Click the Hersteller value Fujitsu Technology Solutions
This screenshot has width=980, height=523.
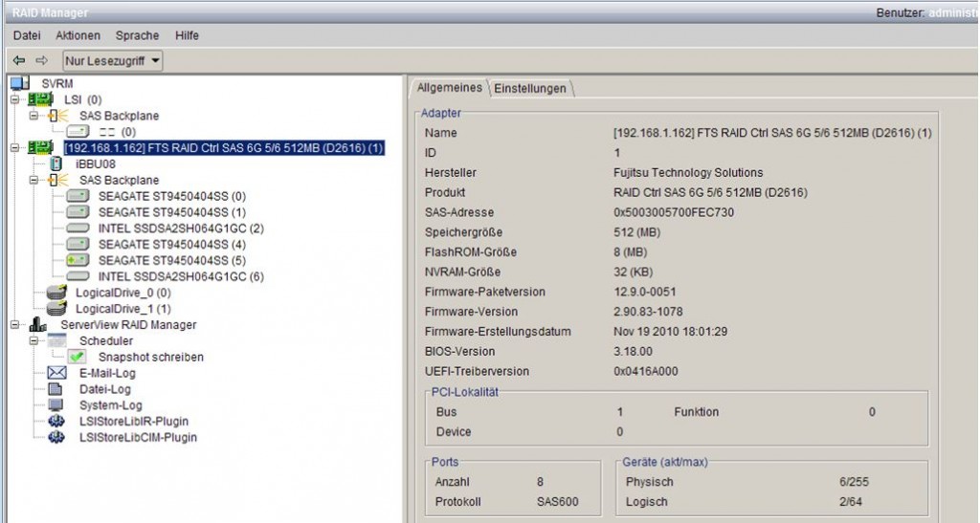coord(688,173)
